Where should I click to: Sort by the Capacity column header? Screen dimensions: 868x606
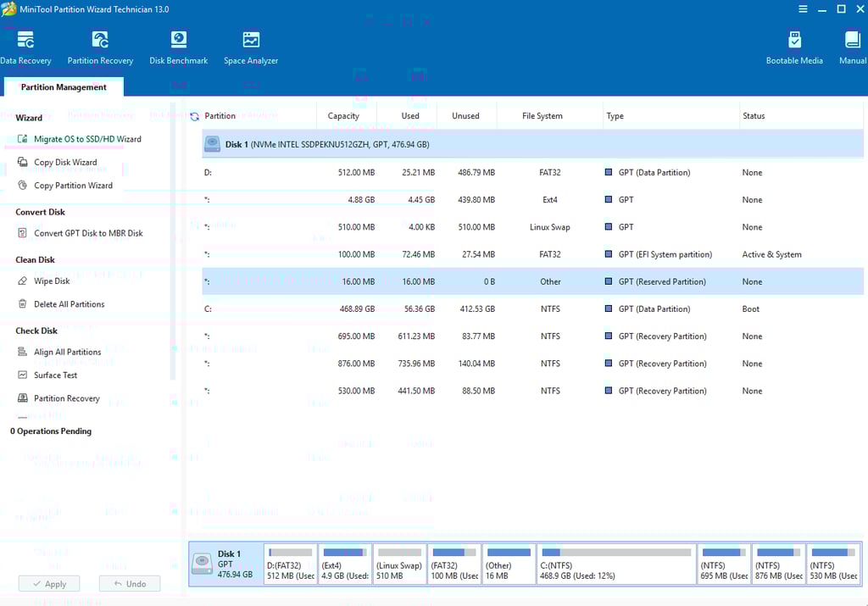click(x=343, y=115)
